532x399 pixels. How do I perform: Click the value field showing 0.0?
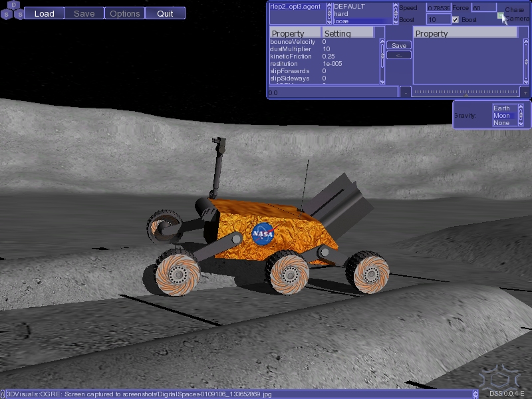332,92
